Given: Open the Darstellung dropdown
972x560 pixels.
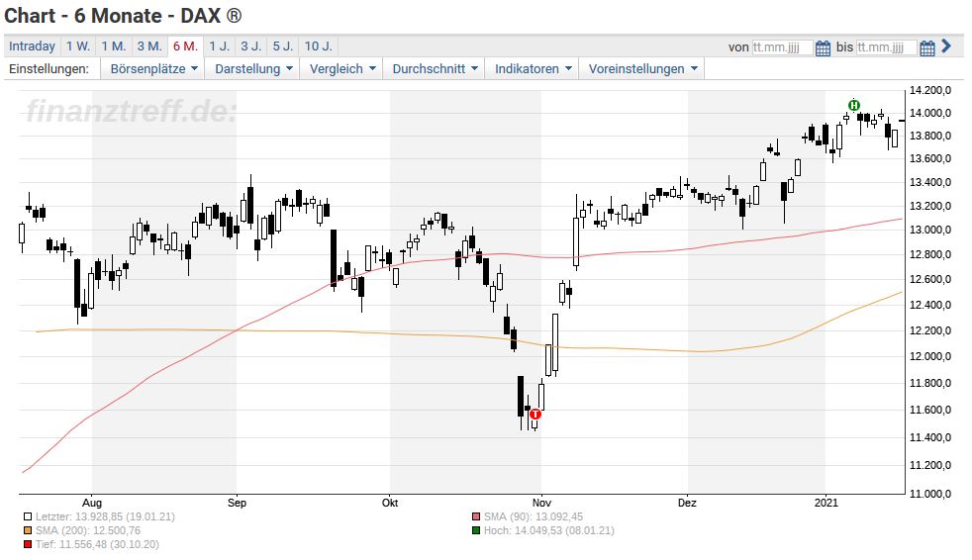Looking at the screenshot, I should 253,68.
